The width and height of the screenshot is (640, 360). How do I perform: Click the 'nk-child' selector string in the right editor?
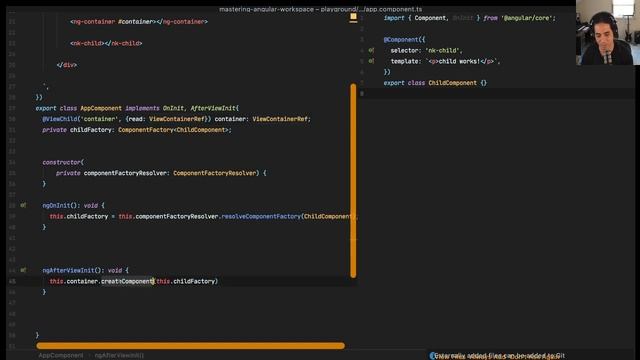pos(442,50)
